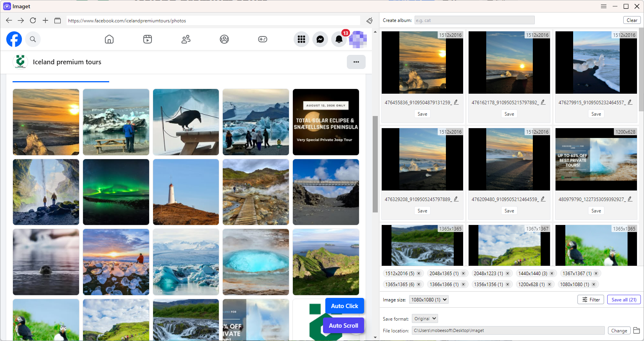The height and width of the screenshot is (341, 644).
Task: Click the Filter button
Action: [591, 300]
